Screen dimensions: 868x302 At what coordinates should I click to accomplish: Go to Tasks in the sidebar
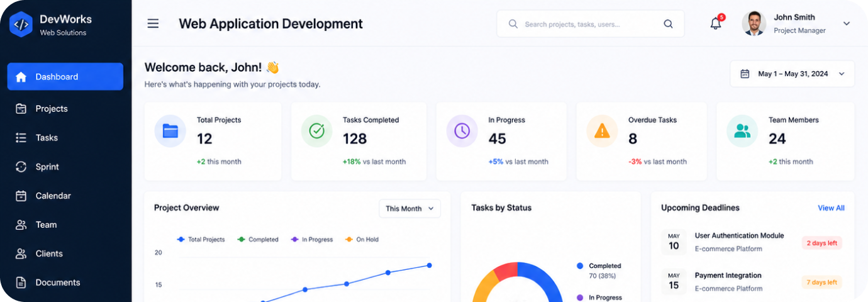click(x=65, y=137)
